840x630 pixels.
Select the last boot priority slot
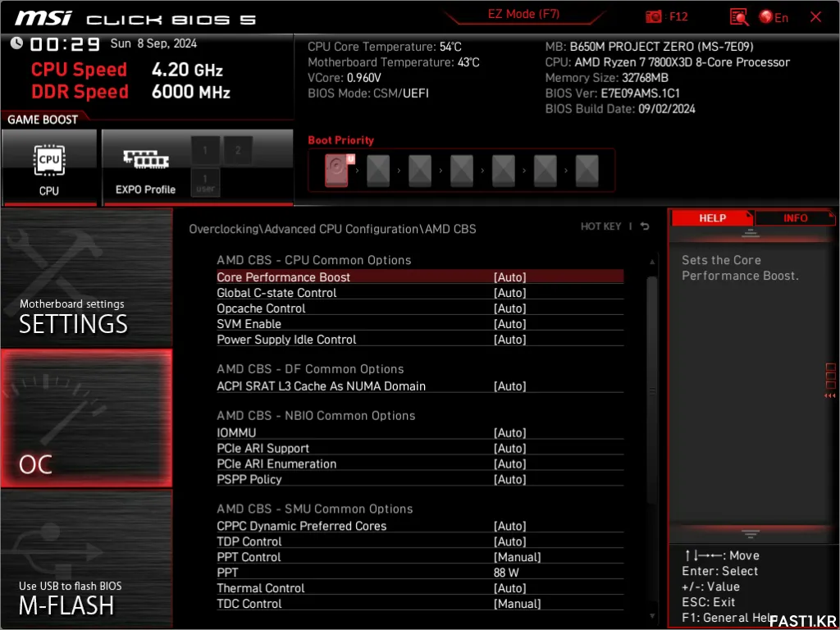[587, 171]
